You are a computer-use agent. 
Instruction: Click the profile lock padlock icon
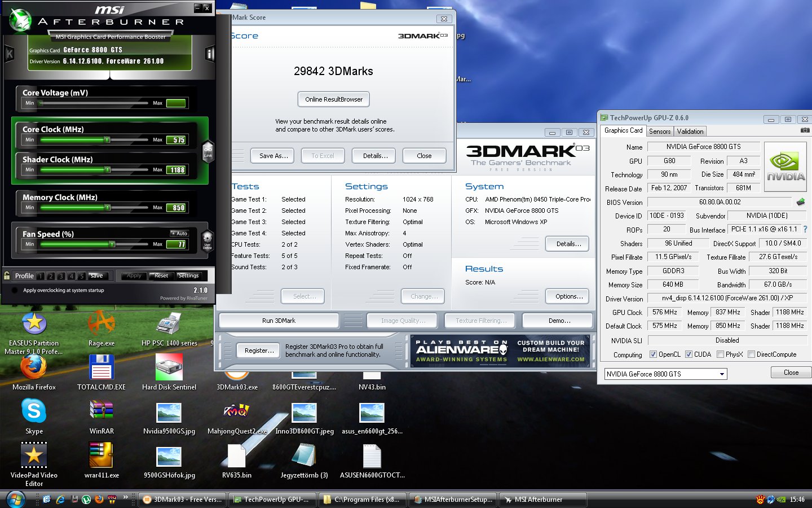click(x=7, y=275)
